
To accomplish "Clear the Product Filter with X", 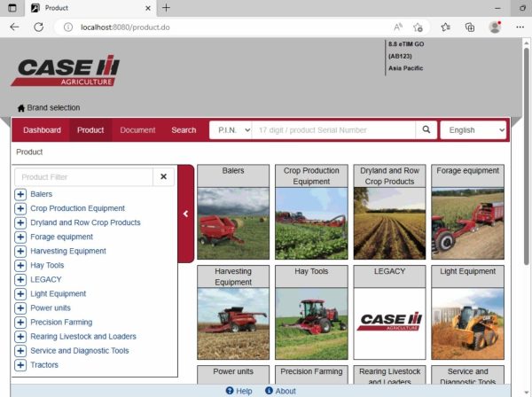I will [163, 176].
